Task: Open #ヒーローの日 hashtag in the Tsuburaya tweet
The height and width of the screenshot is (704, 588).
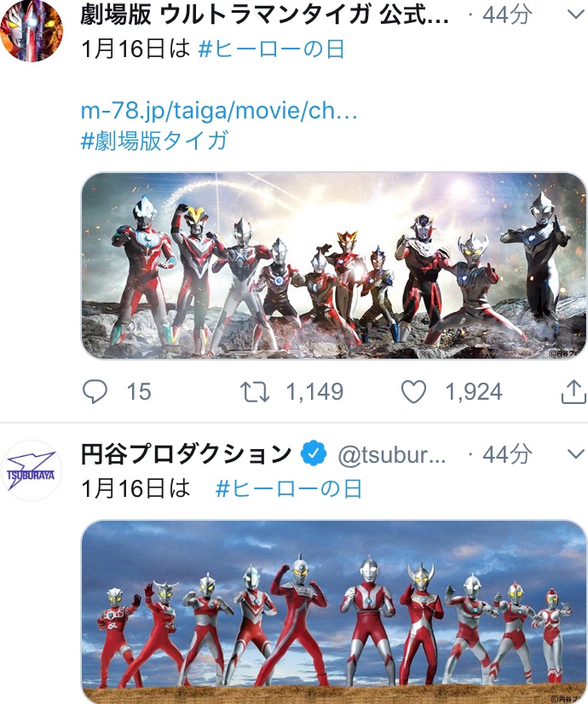Action: pos(289,488)
